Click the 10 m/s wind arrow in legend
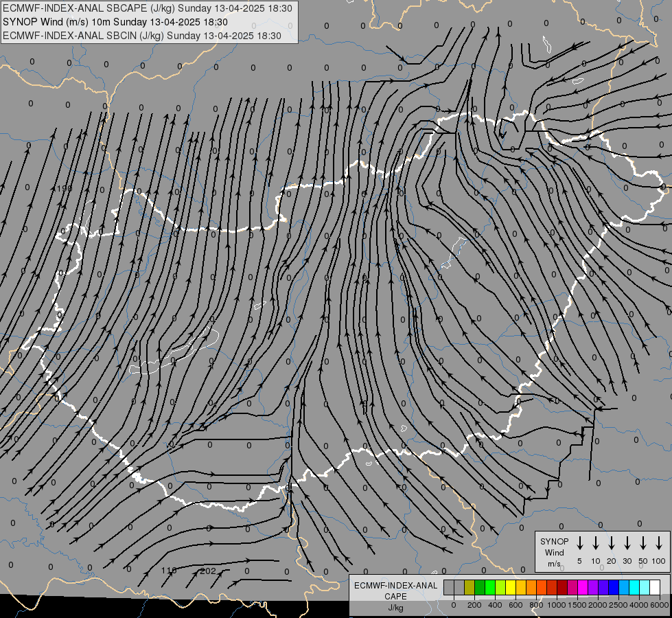This screenshot has width=672, height=618. tap(596, 543)
